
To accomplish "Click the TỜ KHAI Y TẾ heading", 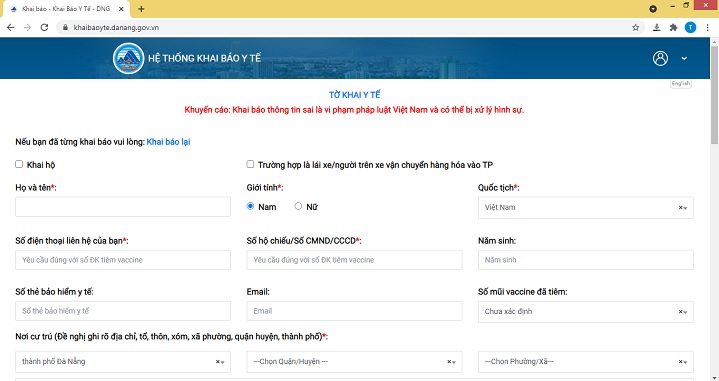I will click(x=354, y=95).
